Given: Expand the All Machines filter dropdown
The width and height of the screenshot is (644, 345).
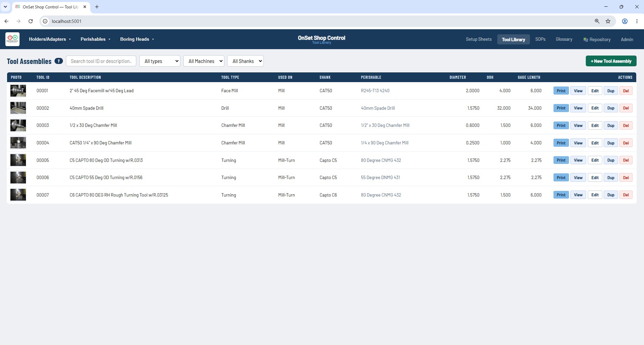Looking at the screenshot, I should [x=204, y=61].
